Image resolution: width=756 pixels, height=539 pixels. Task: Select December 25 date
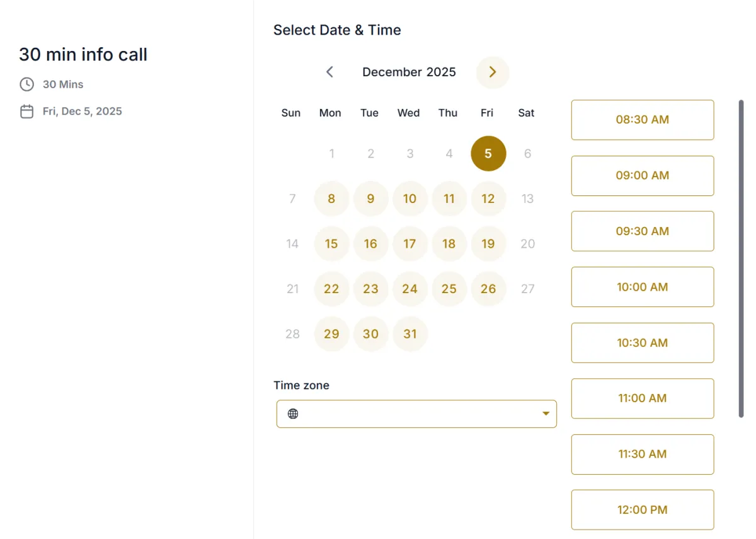449,289
